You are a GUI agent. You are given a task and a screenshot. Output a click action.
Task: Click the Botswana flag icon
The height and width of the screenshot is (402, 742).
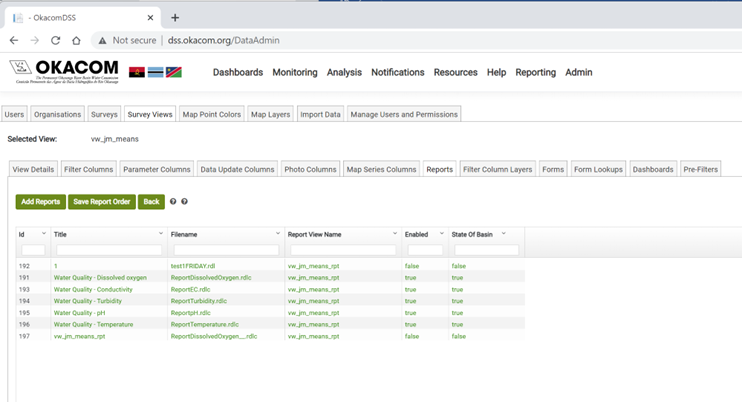point(155,72)
